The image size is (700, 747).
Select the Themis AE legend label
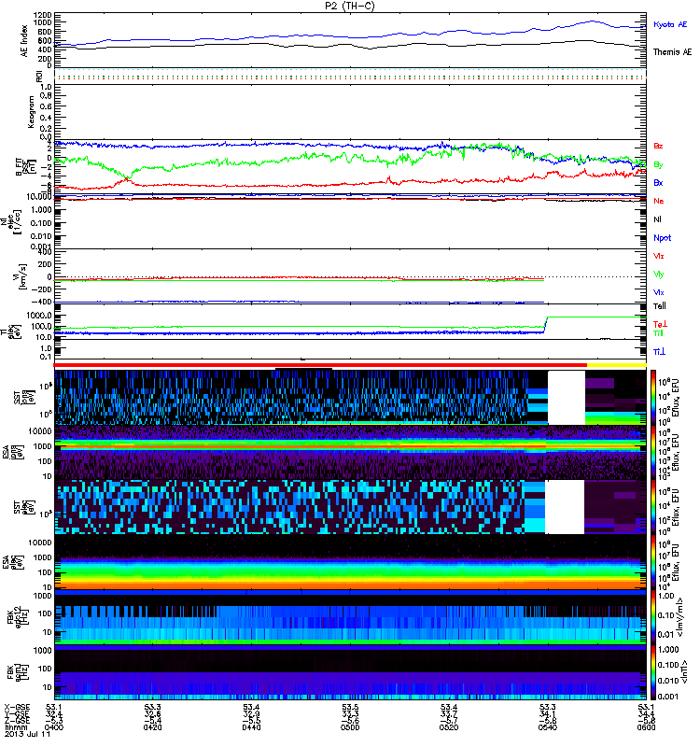coord(671,52)
